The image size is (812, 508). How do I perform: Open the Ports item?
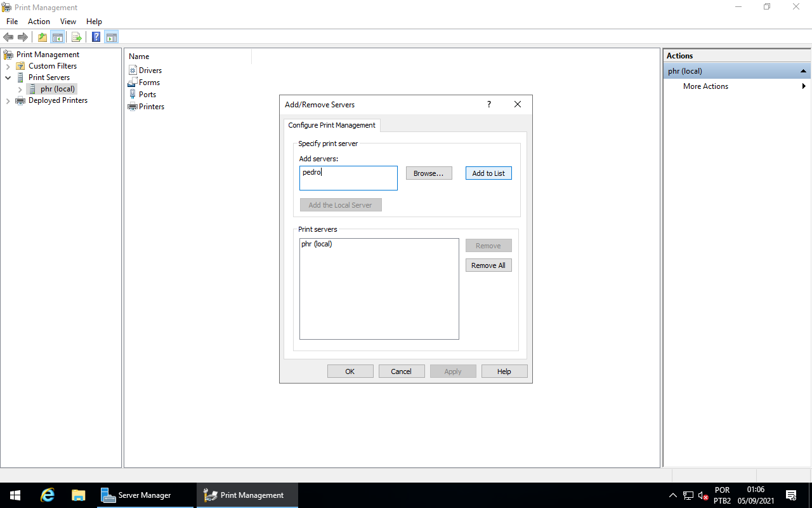click(147, 94)
